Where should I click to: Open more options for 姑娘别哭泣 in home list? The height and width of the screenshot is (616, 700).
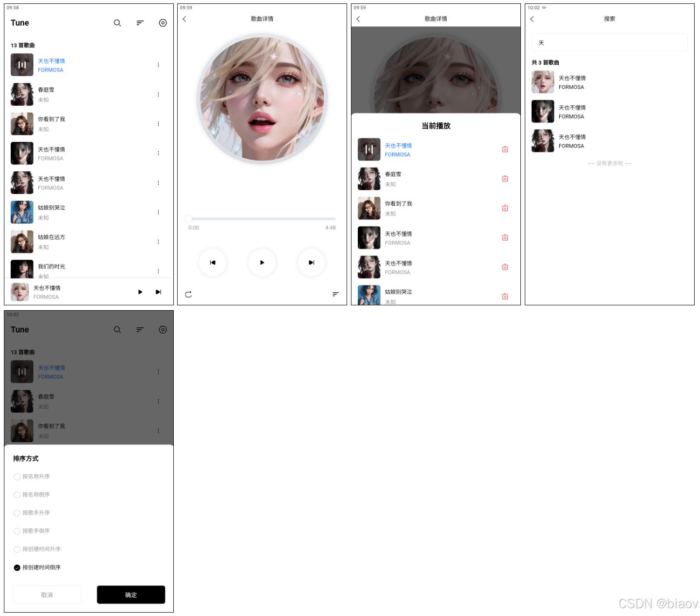tap(158, 212)
